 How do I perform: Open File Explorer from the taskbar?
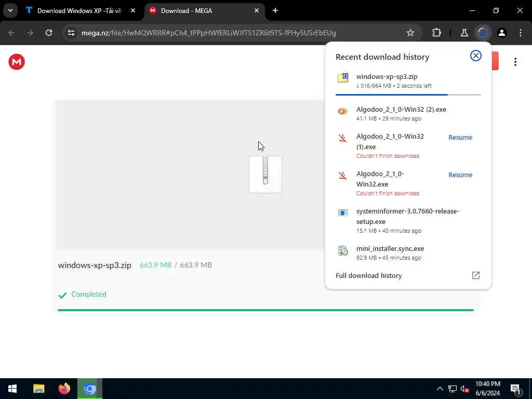click(x=38, y=389)
